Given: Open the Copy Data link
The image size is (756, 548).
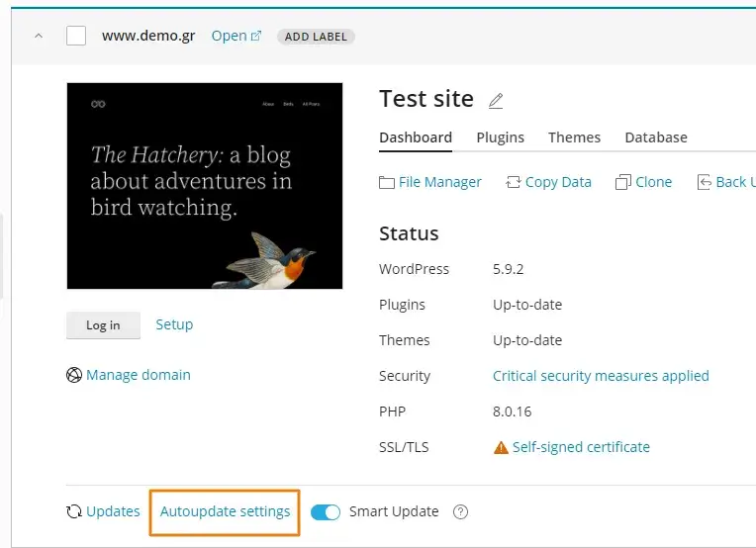Looking at the screenshot, I should pos(558,182).
